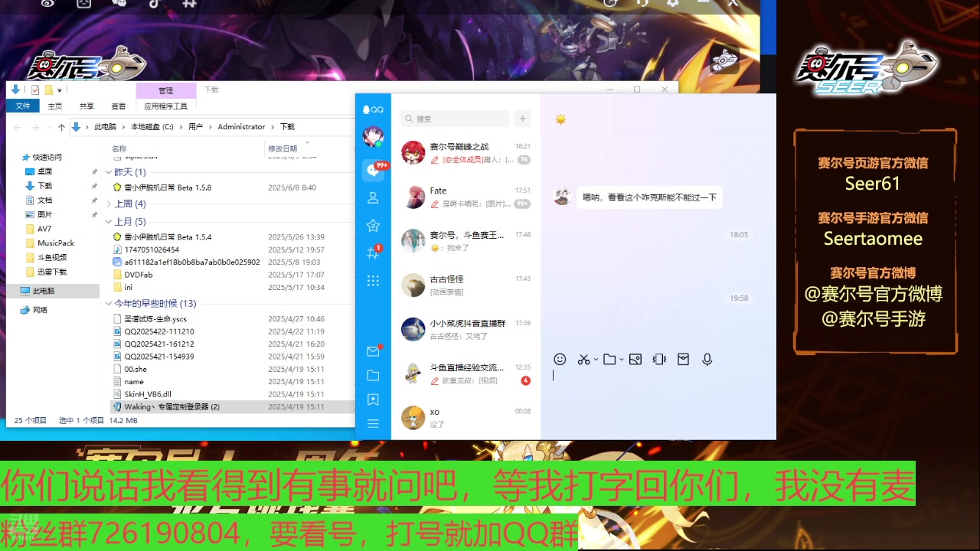
Task: Open the 小小菜虎抖音直播群 conversation
Action: 466,329
